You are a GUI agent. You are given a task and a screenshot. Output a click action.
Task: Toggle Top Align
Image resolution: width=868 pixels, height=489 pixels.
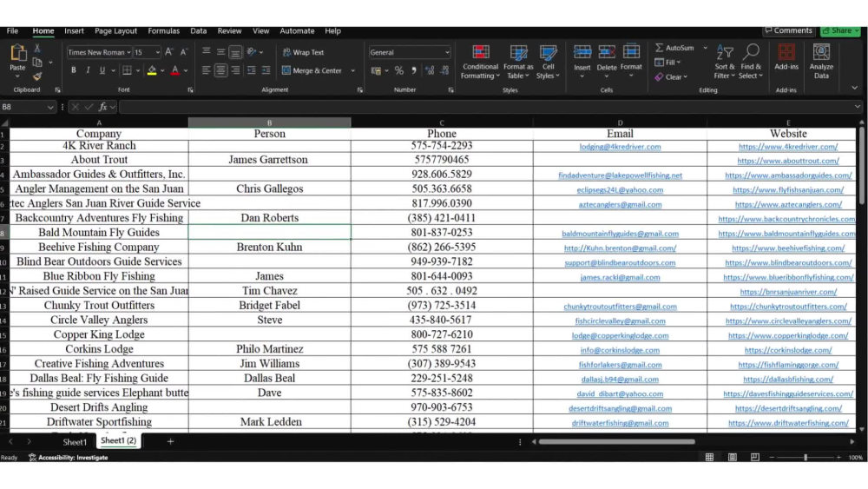207,51
